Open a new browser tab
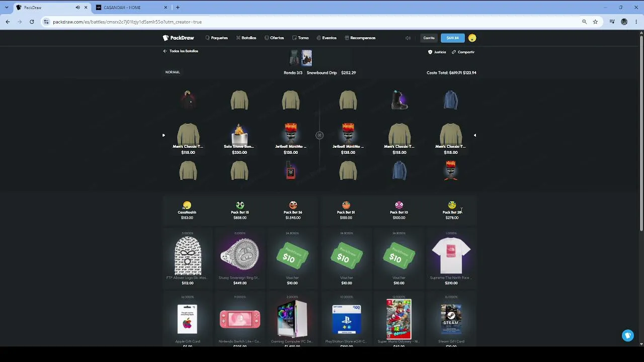 coord(178,8)
